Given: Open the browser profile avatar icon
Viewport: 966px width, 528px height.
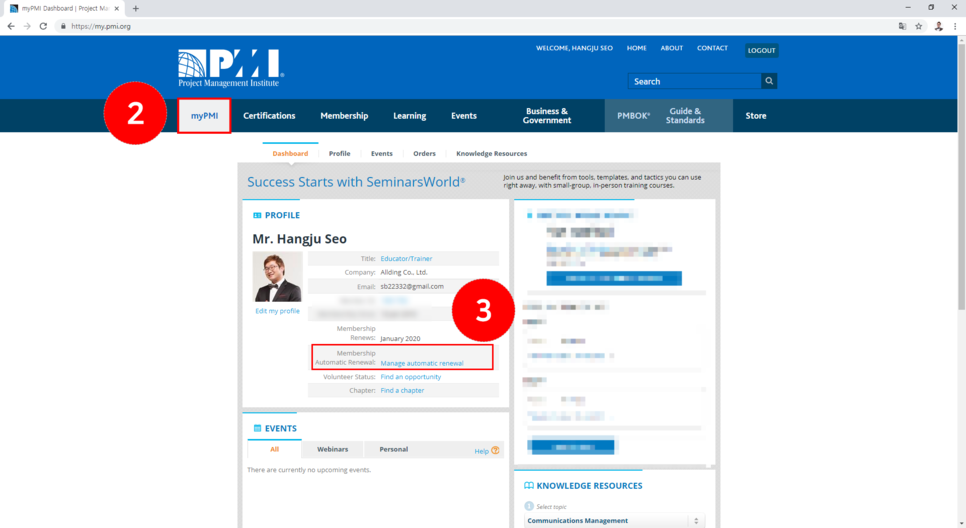Looking at the screenshot, I should [938, 26].
